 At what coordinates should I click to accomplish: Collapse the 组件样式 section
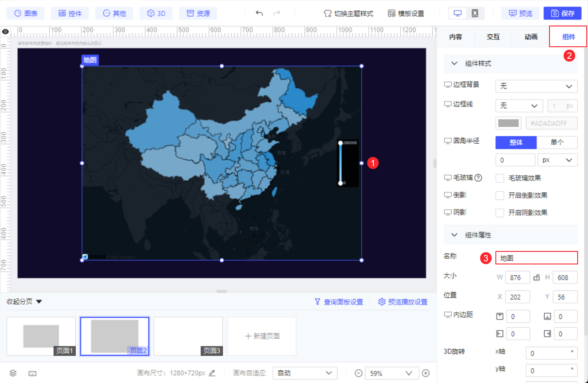[454, 63]
